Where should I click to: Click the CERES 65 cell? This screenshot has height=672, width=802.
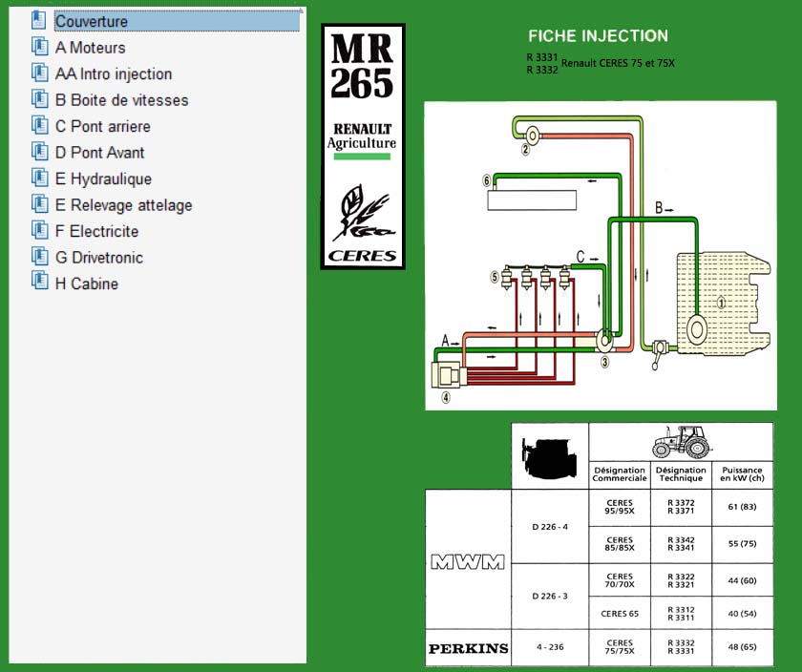coord(620,614)
